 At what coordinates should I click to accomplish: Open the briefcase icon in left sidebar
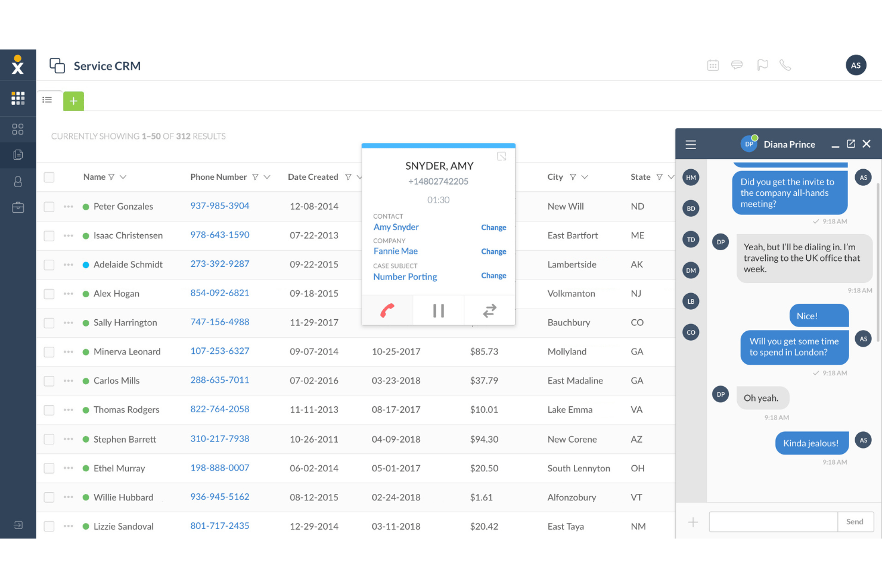coord(18,207)
